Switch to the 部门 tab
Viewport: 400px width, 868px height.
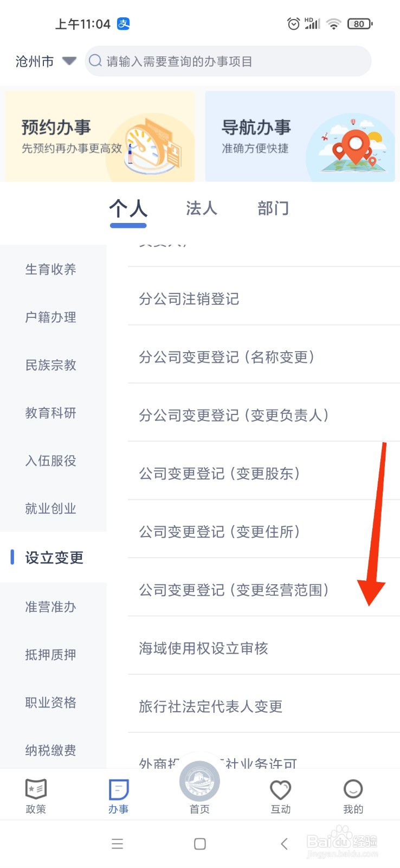tap(273, 208)
